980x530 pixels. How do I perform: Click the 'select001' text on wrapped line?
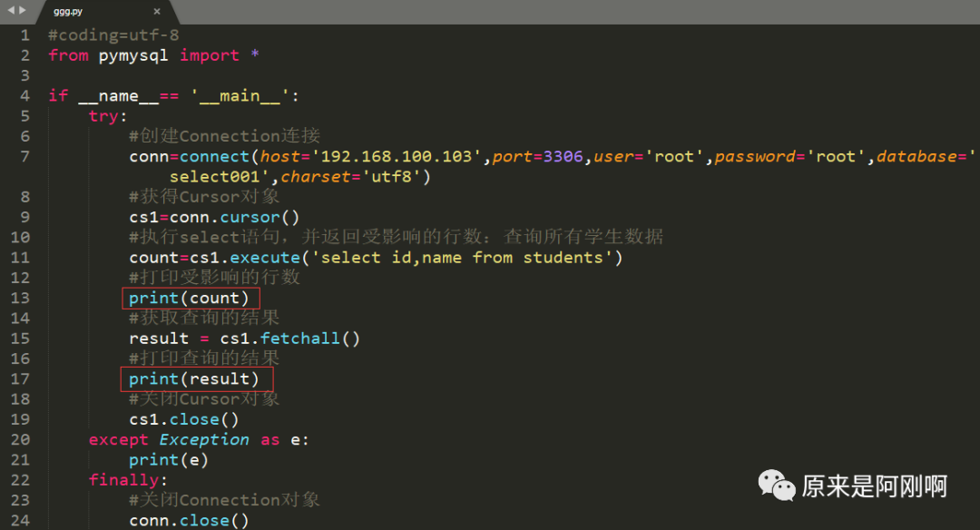coord(214,177)
